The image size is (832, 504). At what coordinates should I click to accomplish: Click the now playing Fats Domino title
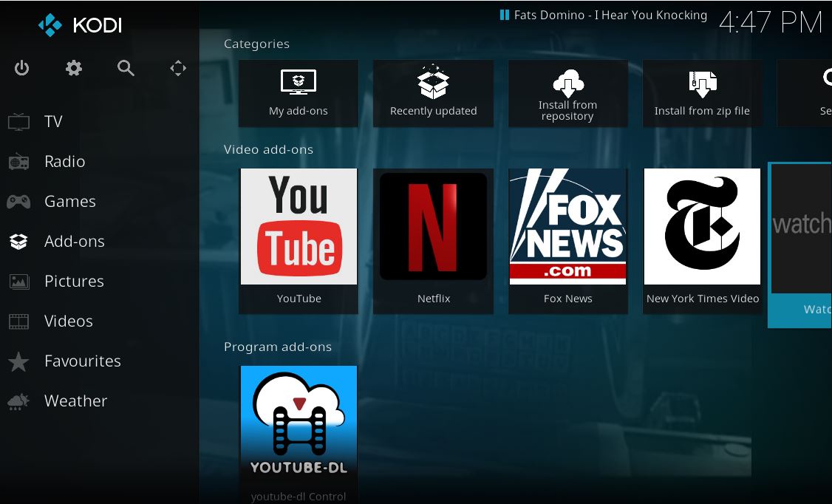(x=610, y=16)
